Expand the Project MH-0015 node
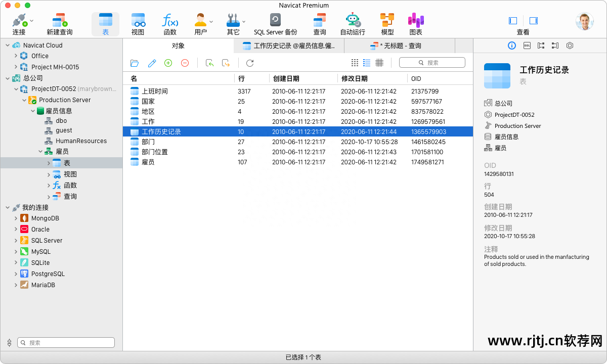 [x=16, y=67]
